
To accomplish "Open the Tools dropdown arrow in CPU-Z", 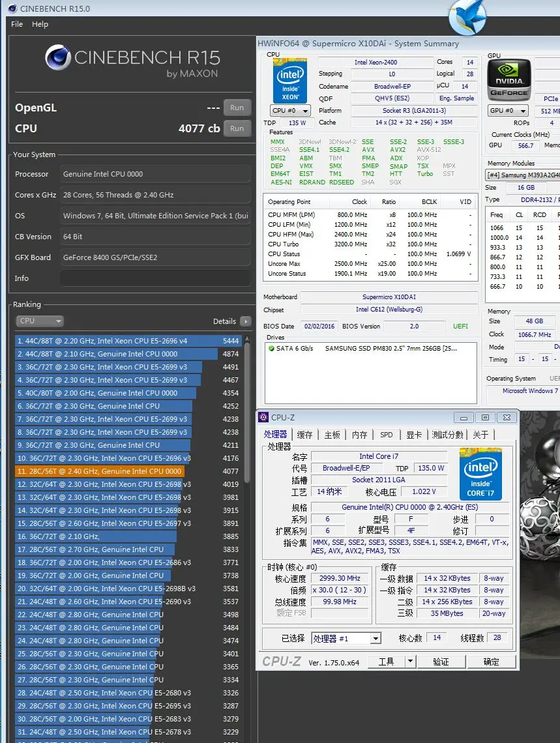I will [410, 661].
